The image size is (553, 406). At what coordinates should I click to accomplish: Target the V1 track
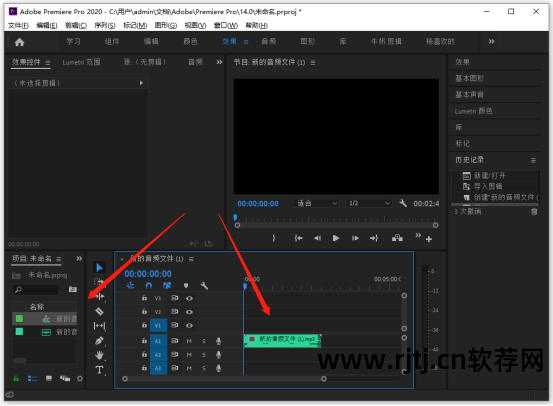pyautogui.click(x=158, y=326)
